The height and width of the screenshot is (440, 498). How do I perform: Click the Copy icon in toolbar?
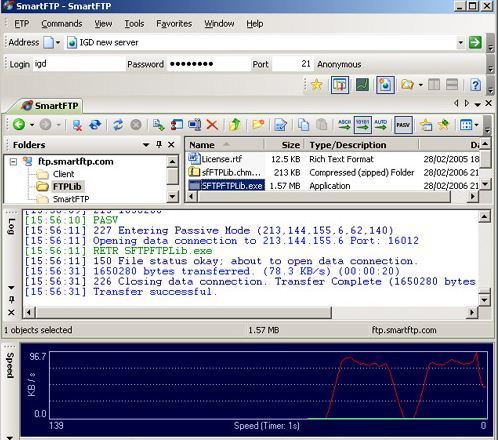coord(303,125)
